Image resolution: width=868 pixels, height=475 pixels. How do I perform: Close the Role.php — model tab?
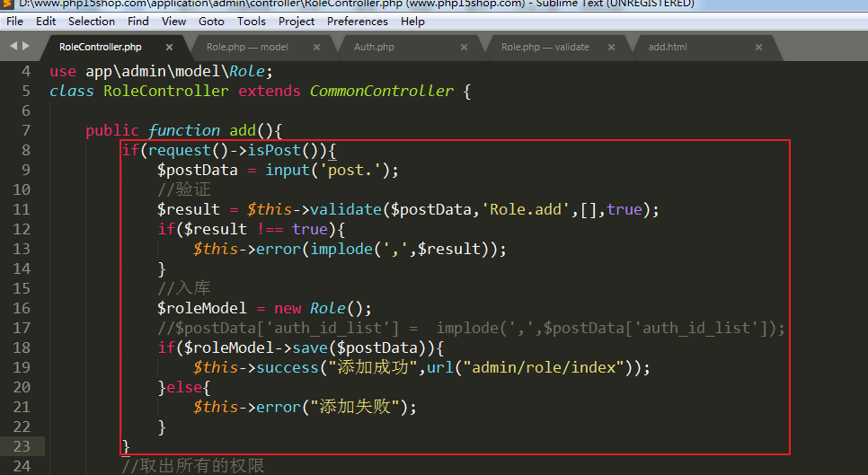317,47
